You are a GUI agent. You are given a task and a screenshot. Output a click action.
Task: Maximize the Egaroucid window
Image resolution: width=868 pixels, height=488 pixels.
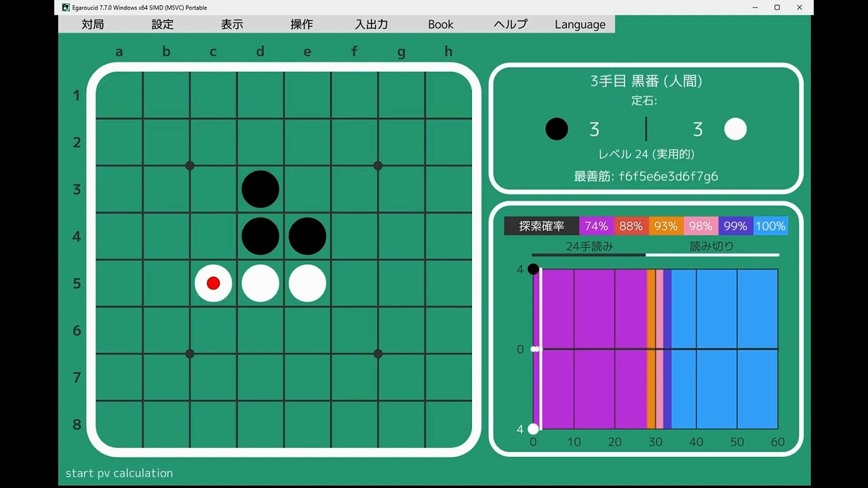click(x=777, y=7)
